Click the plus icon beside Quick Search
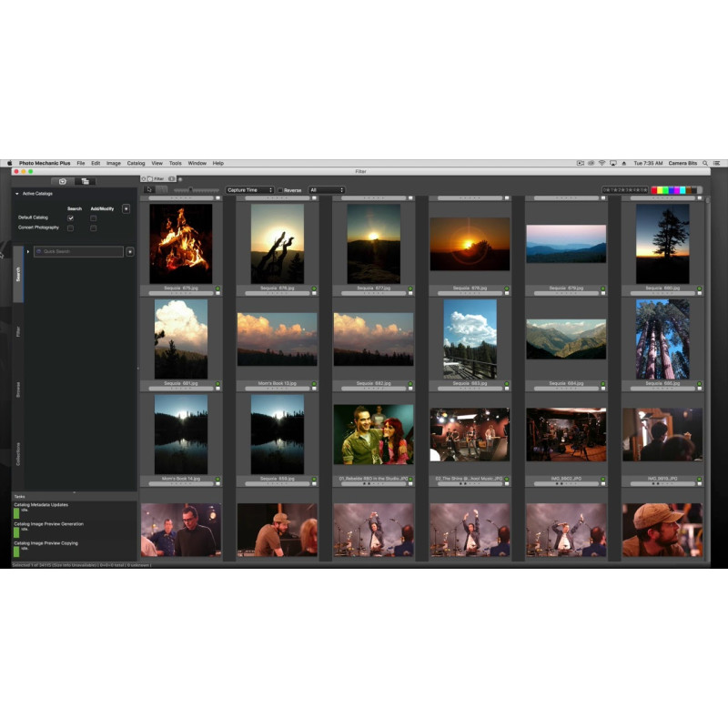Viewport: 728px width, 728px height. pos(130,251)
